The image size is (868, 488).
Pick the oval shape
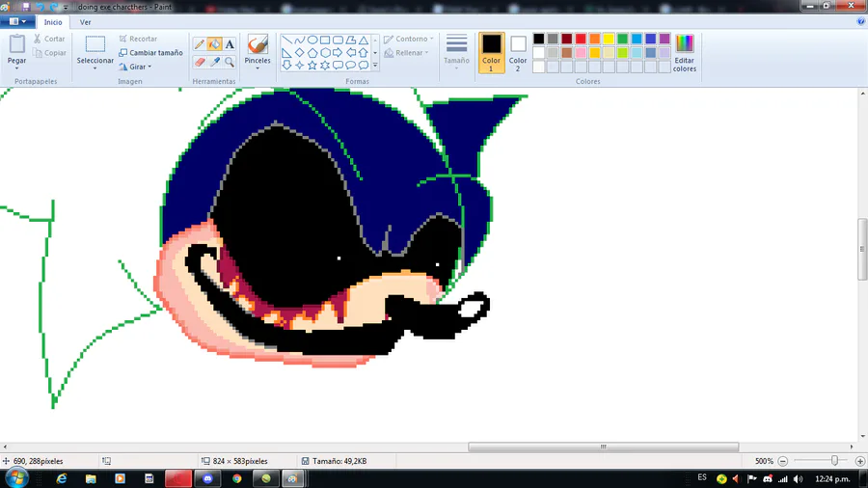[312, 40]
